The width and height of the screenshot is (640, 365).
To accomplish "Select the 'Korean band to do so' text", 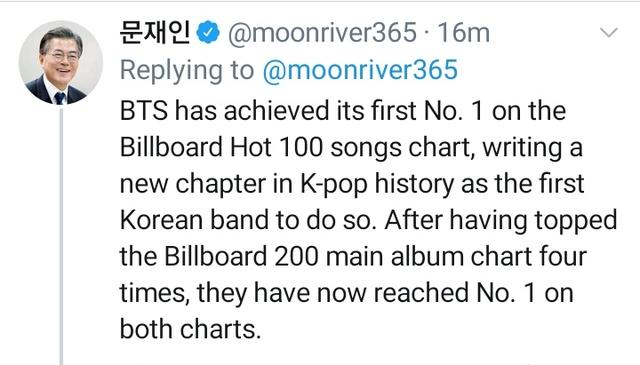I will (x=249, y=220).
